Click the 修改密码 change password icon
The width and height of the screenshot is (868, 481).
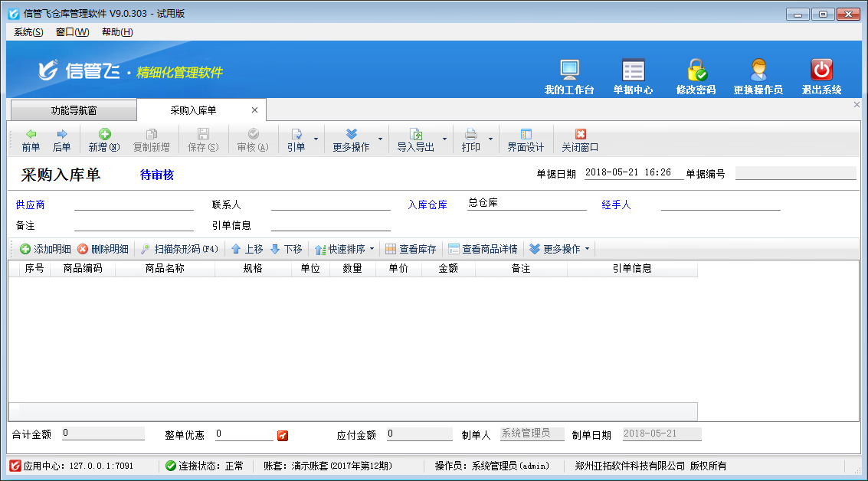point(696,73)
